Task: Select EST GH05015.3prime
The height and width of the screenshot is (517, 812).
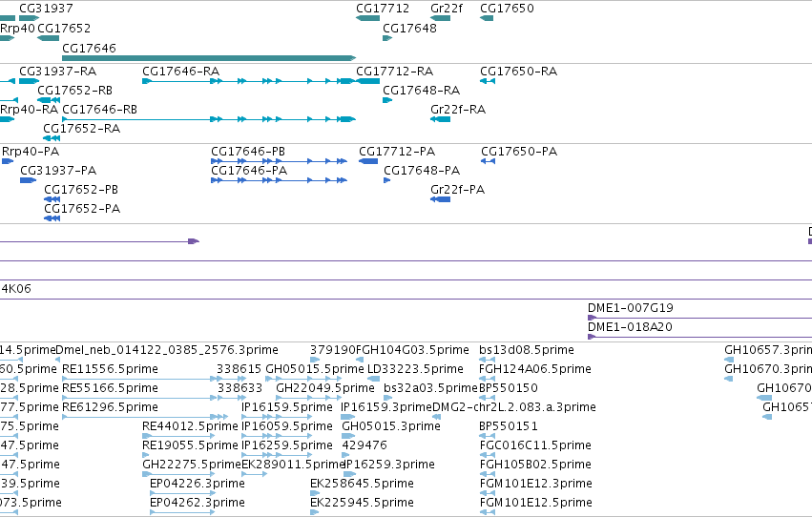Action: pyautogui.click(x=348, y=436)
